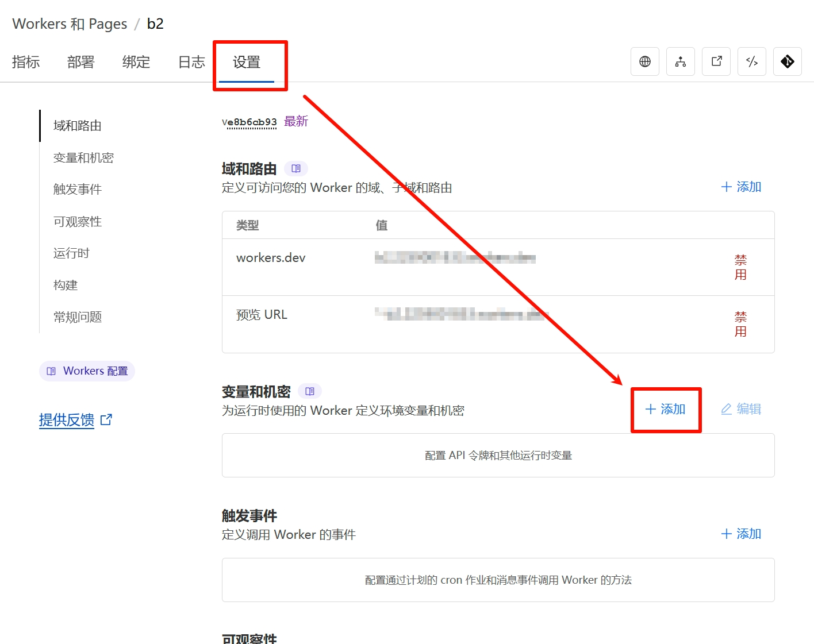Switch to the 部署 tab
The width and height of the screenshot is (814, 644).
coord(80,62)
